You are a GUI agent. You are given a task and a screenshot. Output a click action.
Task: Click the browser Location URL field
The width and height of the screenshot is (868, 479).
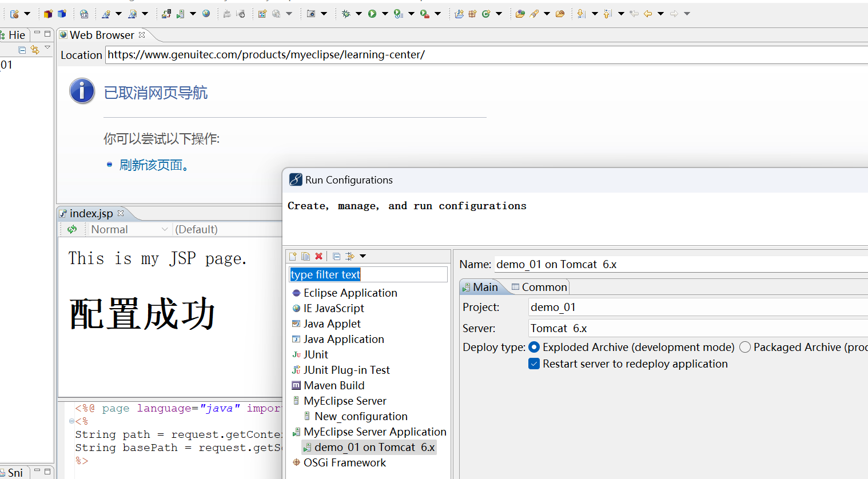[x=486, y=55]
